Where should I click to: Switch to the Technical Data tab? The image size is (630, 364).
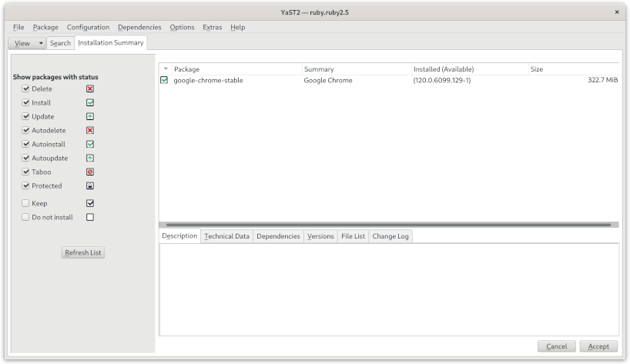pos(226,236)
